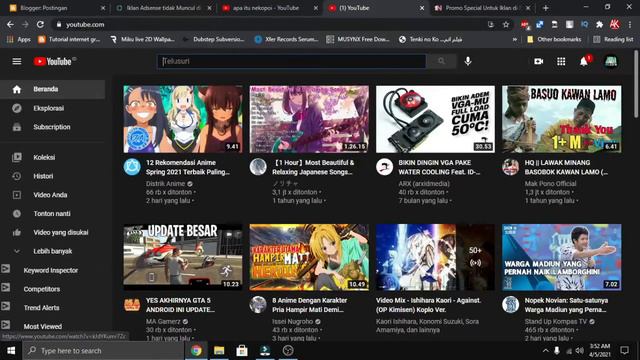Open Other bookmarks folder
Screen dimensions: 640x360
(554, 40)
